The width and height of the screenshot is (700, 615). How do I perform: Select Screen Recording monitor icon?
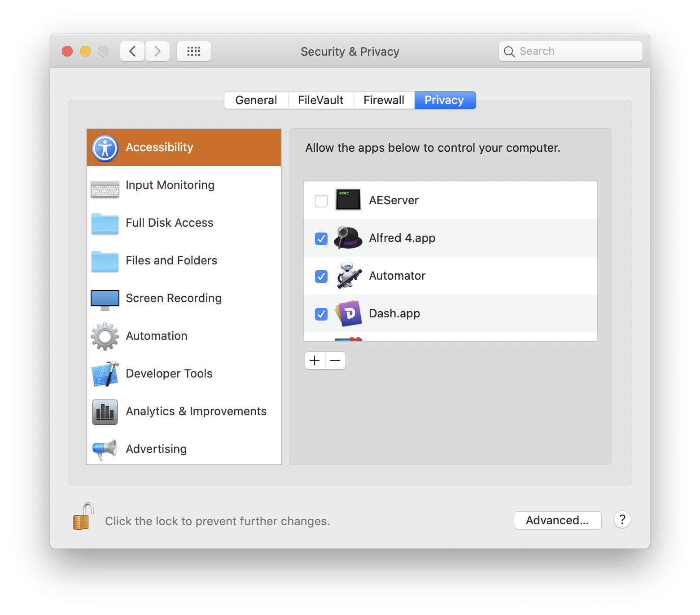click(x=105, y=299)
